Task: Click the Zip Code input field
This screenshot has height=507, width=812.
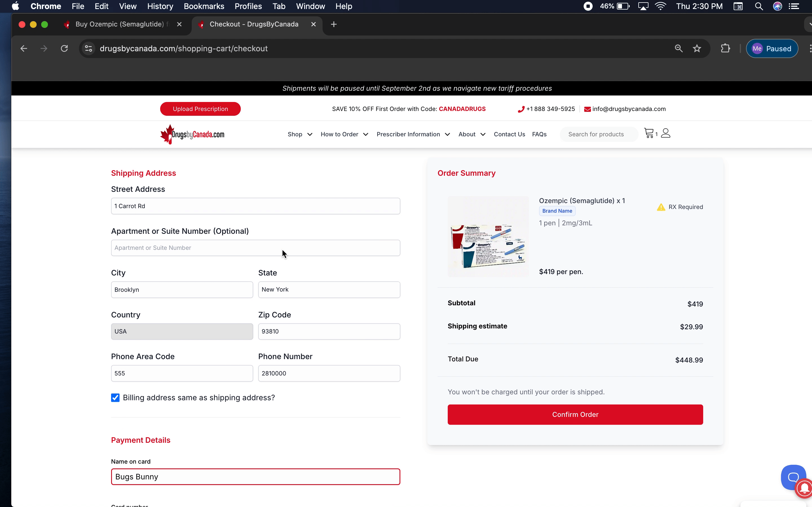Action: coord(329,331)
